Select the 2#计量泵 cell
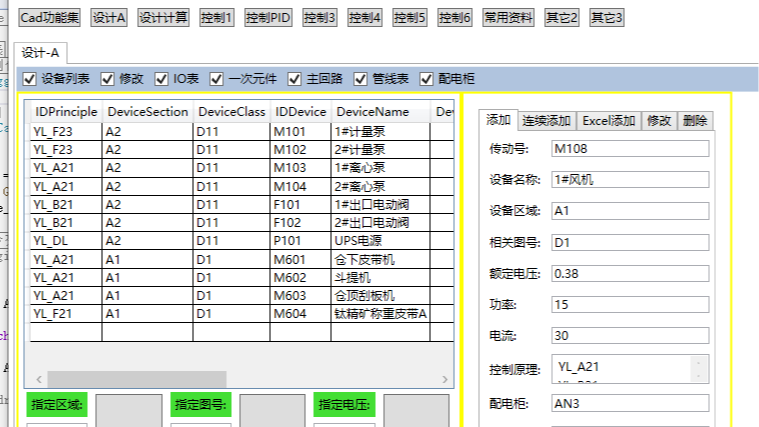Viewport: 759px width, 427px height. click(x=380, y=150)
